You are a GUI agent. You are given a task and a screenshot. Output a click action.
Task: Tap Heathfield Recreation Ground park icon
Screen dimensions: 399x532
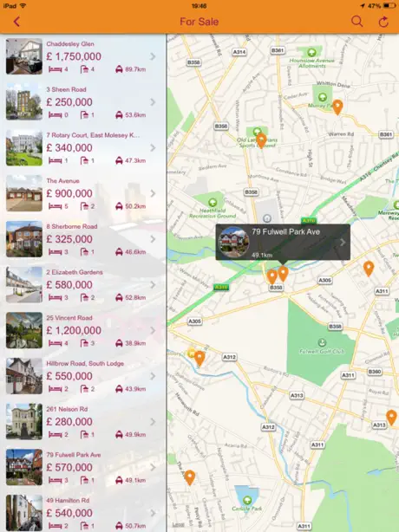[x=213, y=203]
